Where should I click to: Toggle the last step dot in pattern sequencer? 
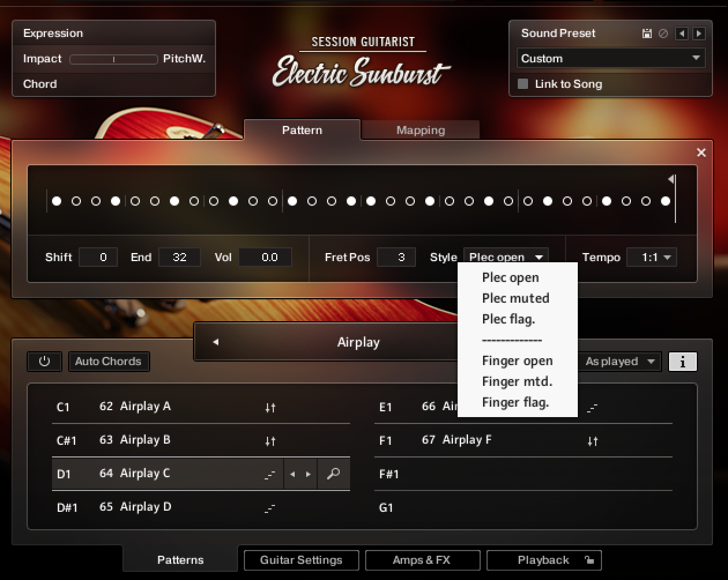tap(666, 201)
